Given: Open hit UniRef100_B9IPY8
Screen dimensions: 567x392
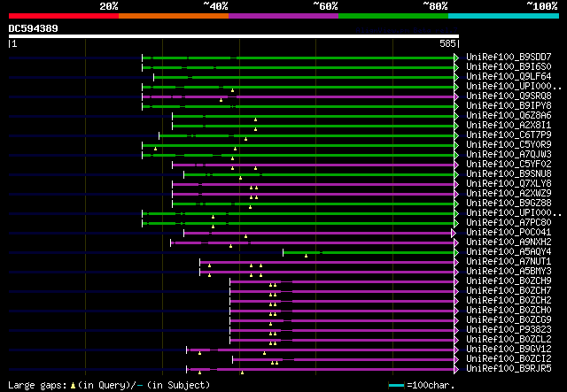Looking at the screenshot, I should [x=509, y=106].
